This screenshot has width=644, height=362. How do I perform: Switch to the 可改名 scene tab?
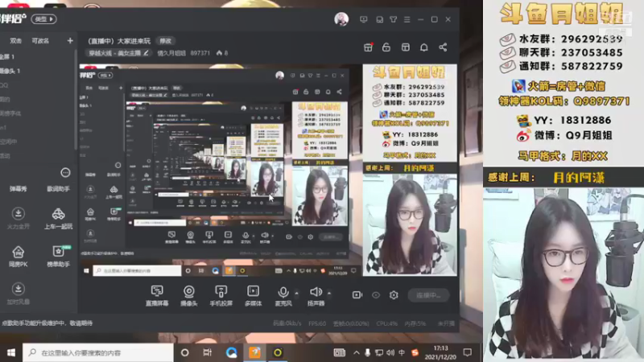39,41
